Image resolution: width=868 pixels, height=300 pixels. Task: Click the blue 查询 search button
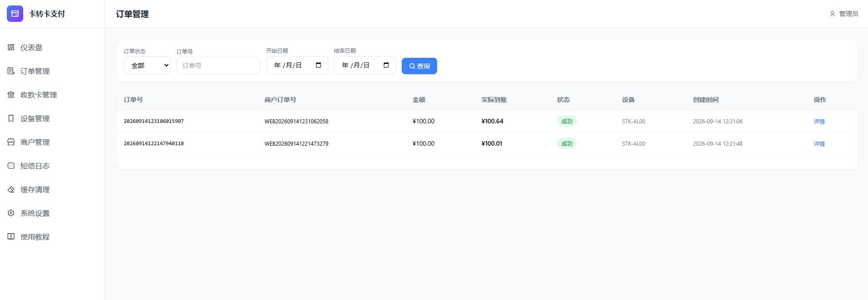pos(419,66)
